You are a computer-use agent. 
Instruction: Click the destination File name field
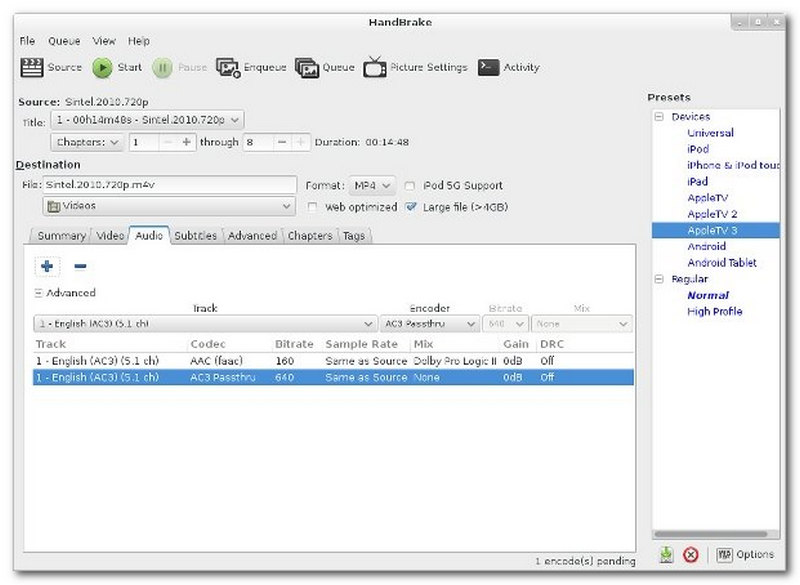point(168,186)
